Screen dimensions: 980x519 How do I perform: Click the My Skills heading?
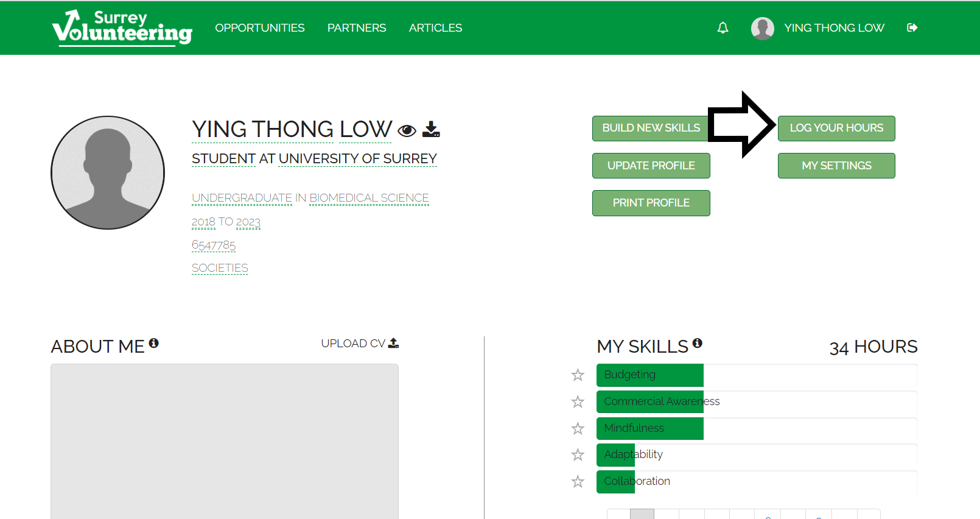click(x=642, y=347)
